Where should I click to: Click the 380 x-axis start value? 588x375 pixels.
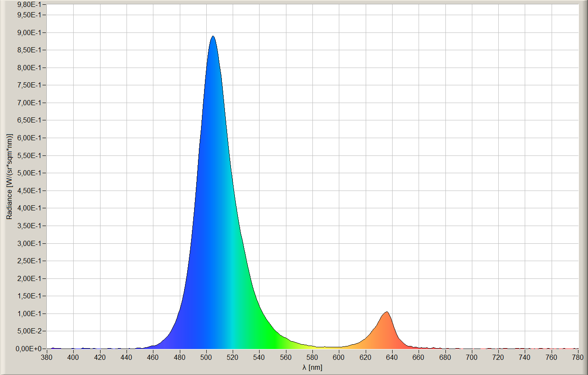[x=47, y=357]
